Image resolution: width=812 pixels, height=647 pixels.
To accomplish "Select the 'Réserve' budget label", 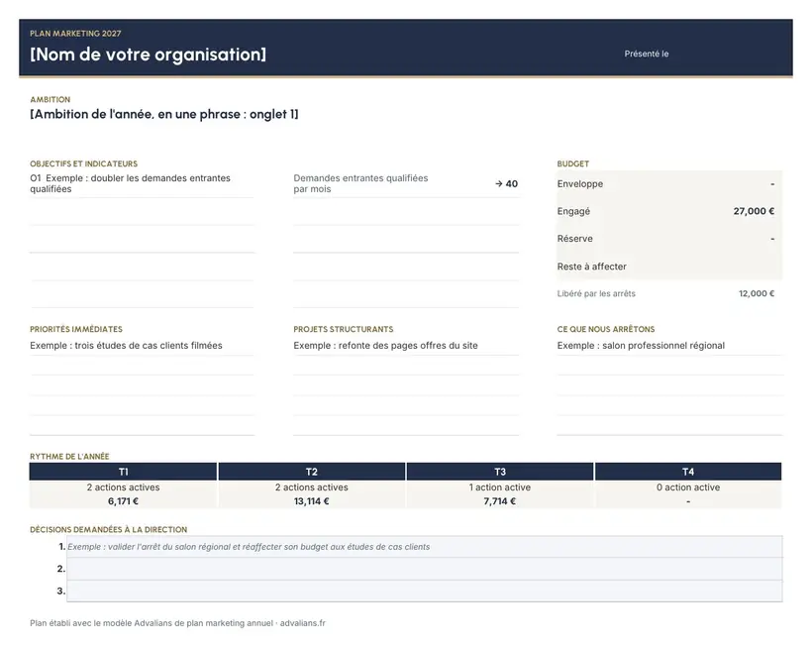I will pyautogui.click(x=574, y=239).
